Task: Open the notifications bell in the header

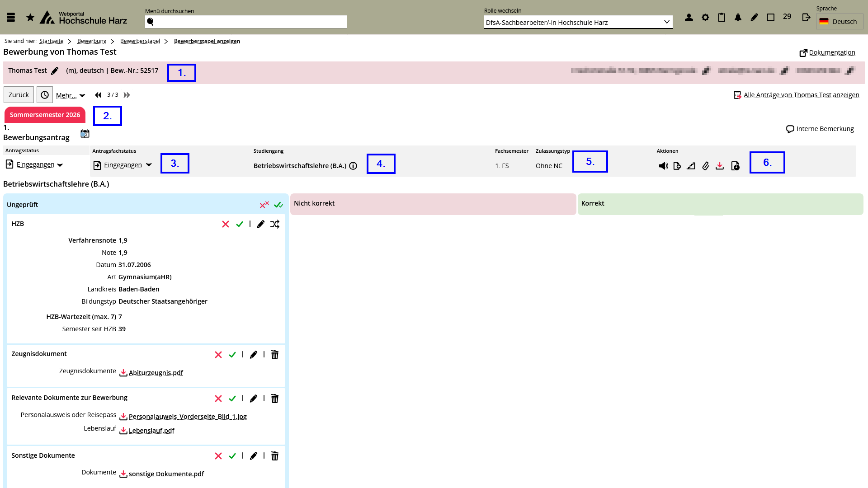Action: (x=738, y=18)
